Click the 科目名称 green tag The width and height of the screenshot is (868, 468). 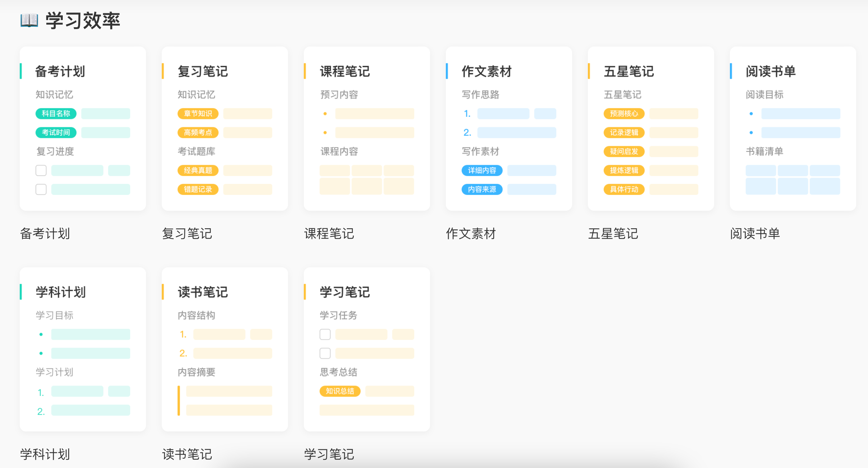coord(56,114)
